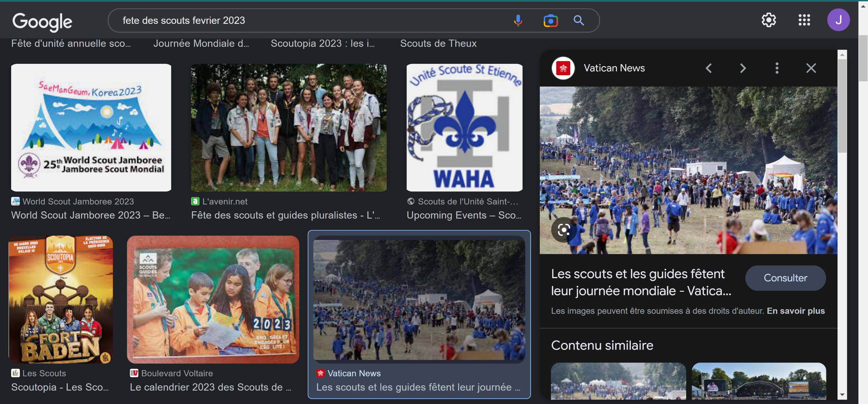868x404 pixels.
Task: Click the Consulter button
Action: point(785,278)
